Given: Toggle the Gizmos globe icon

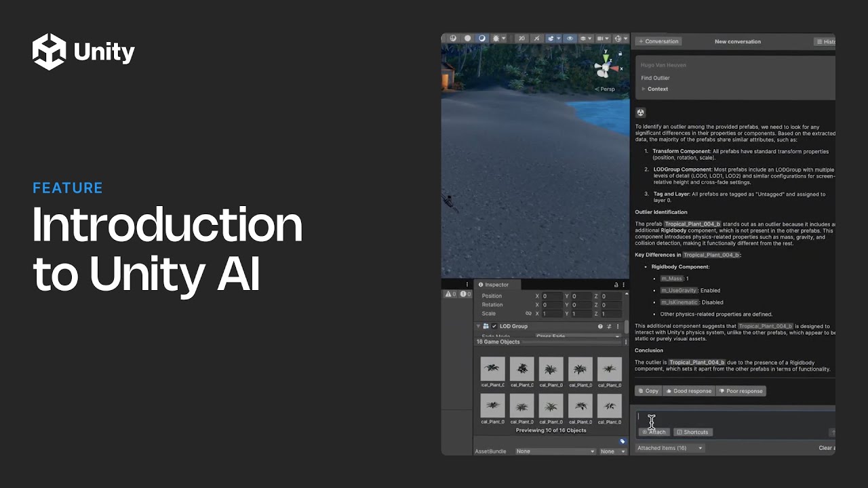Looking at the screenshot, I should point(618,39).
